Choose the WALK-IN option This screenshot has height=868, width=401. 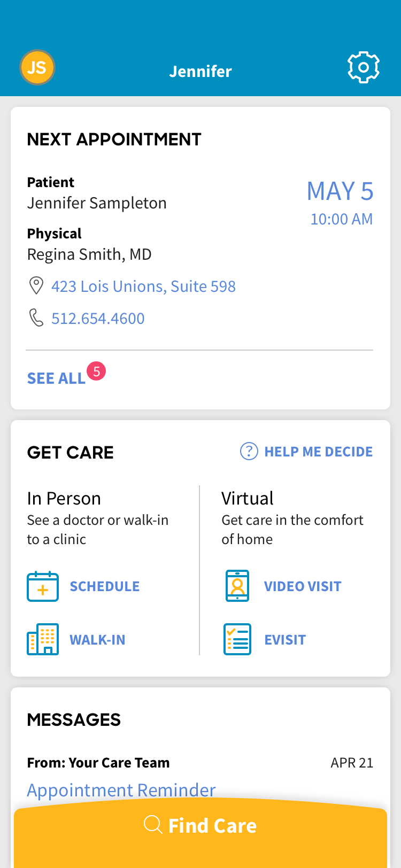[x=97, y=640]
